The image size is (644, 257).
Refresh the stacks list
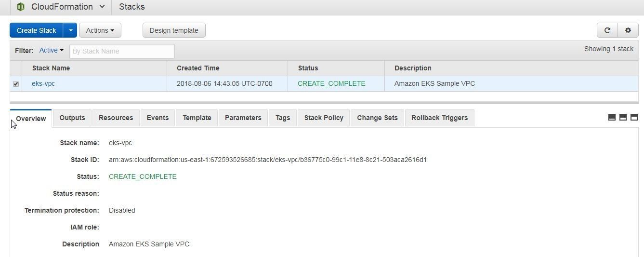[x=607, y=30]
